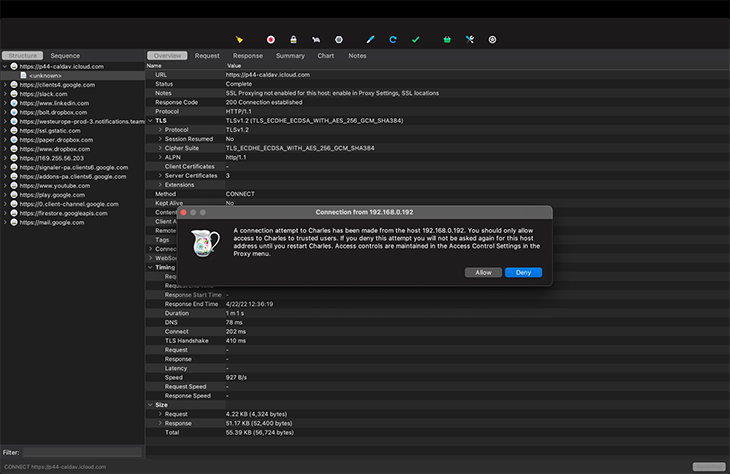Click into the Filter input field
This screenshot has width=730, height=474.
coord(82,452)
